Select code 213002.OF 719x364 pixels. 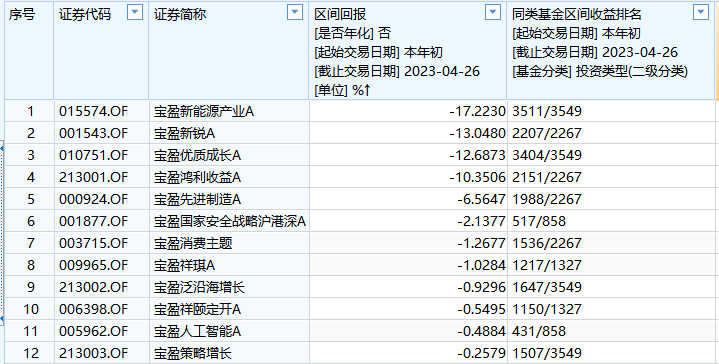pos(93,287)
